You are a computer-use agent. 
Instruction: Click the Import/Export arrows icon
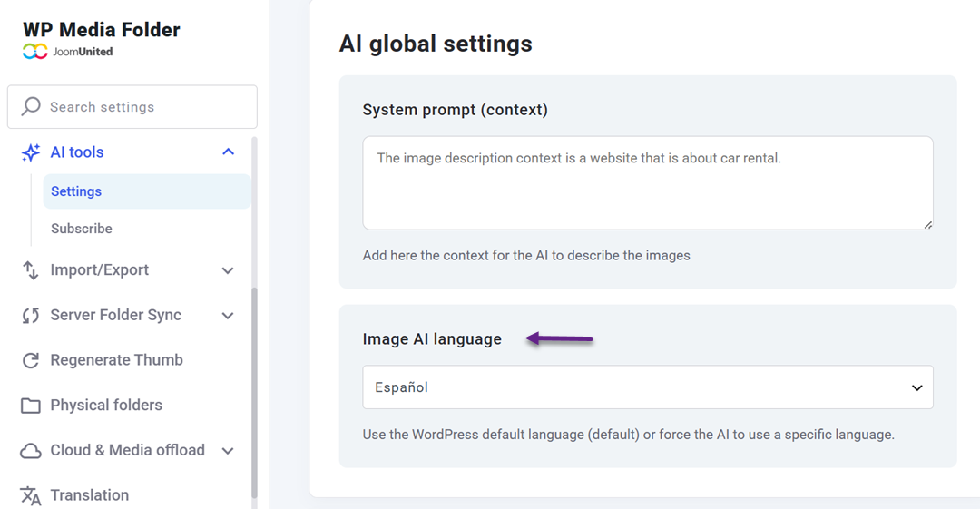(x=31, y=270)
